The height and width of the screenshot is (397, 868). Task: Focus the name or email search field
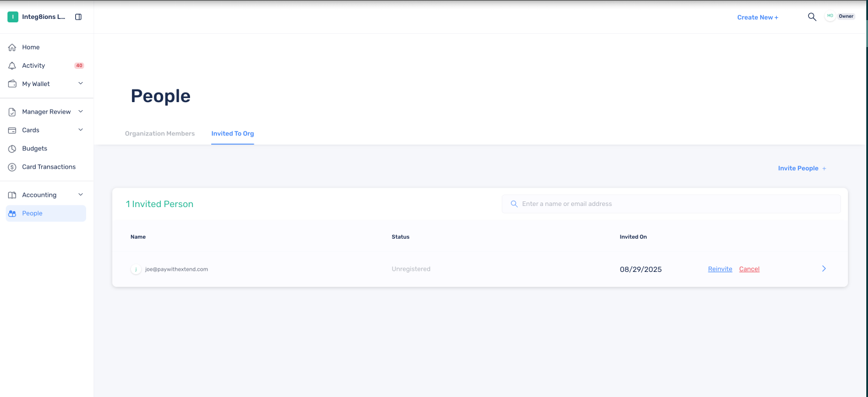[671, 204]
